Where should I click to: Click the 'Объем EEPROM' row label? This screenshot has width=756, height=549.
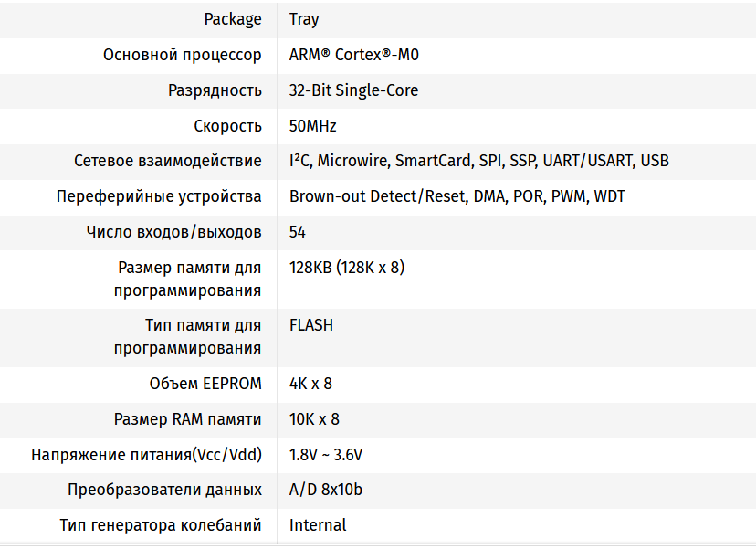[205, 384]
